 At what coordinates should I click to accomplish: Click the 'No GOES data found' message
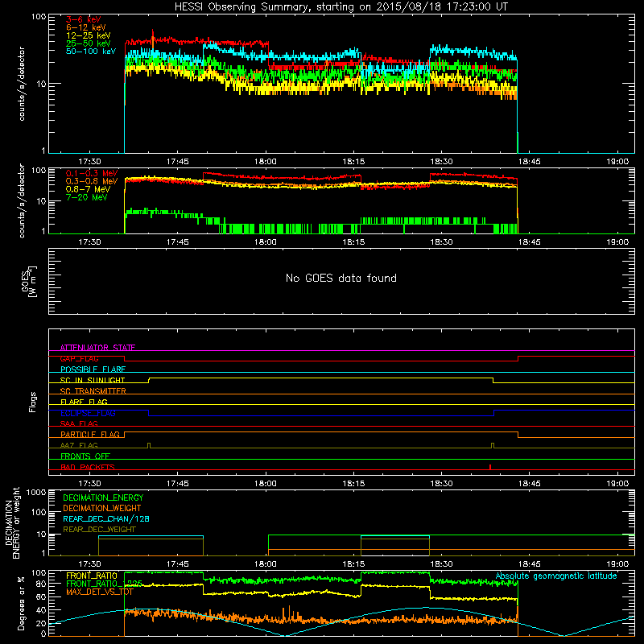click(341, 278)
